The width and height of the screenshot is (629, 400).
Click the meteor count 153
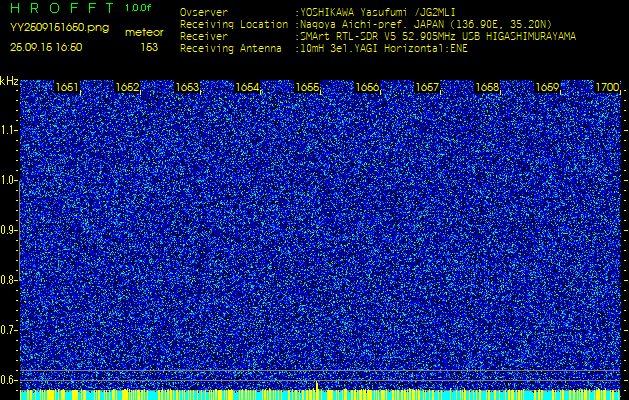(x=149, y=47)
